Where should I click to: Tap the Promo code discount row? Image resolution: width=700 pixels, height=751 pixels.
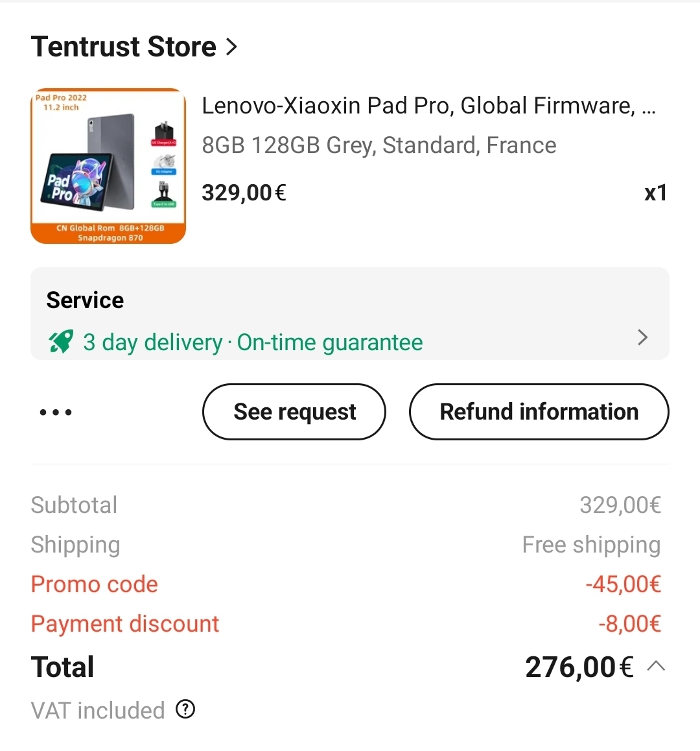95,584
